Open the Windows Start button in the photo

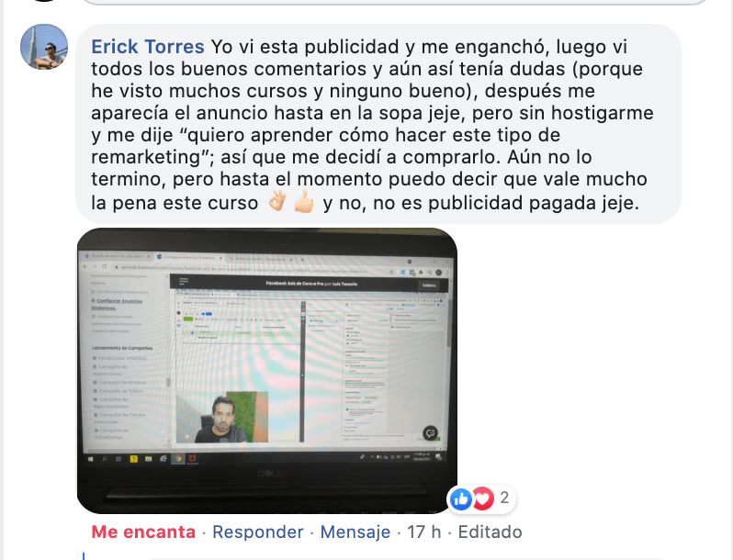[91, 459]
